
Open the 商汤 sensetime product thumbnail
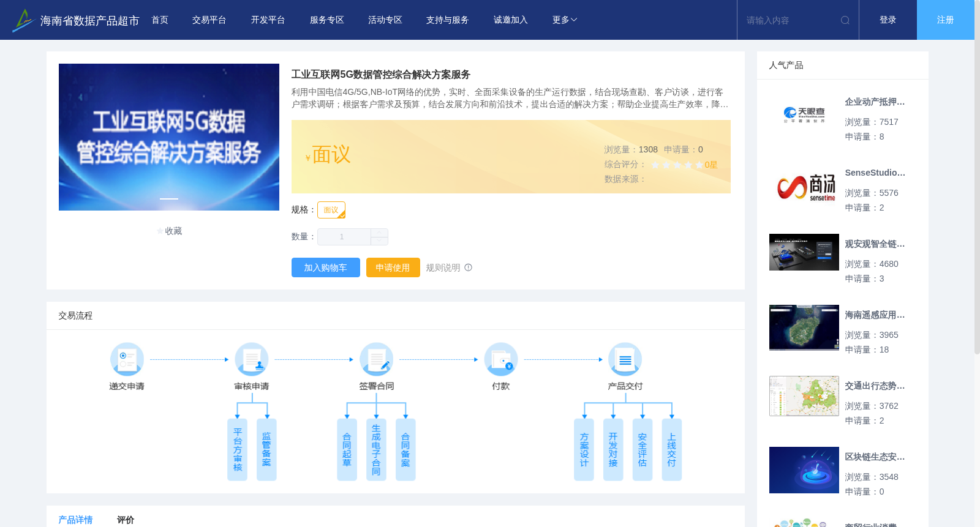(804, 186)
